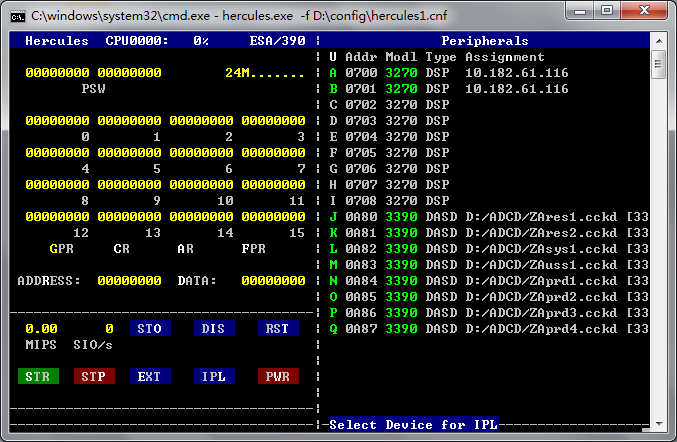The width and height of the screenshot is (677, 442).
Task: Select device F 0705 row
Action: [x=389, y=153]
